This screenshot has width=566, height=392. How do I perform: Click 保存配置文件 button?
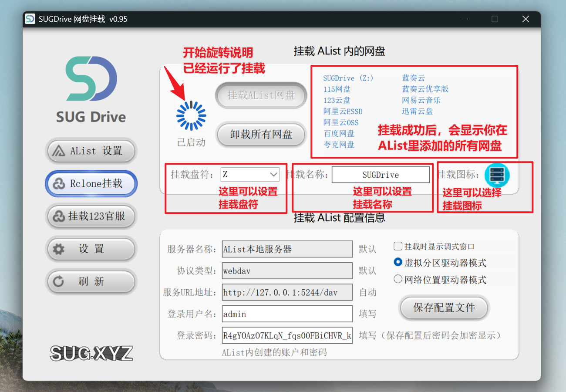tap(444, 308)
